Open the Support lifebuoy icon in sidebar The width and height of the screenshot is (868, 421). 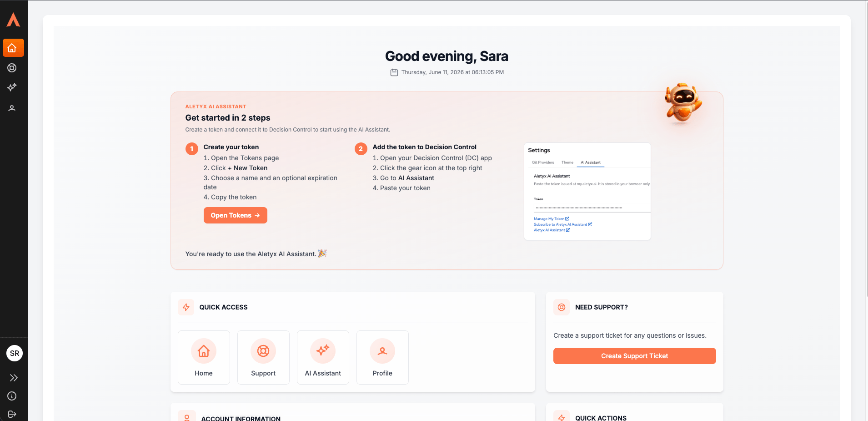(12, 68)
